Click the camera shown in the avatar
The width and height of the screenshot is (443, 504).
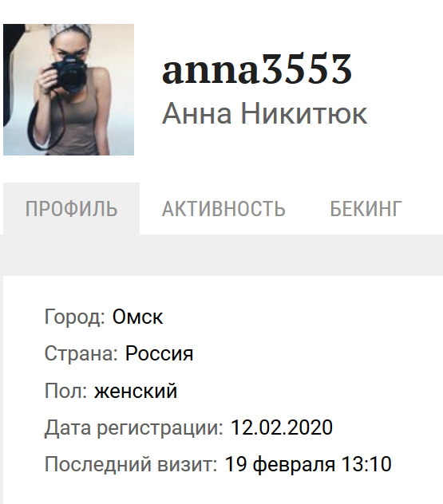(70, 73)
